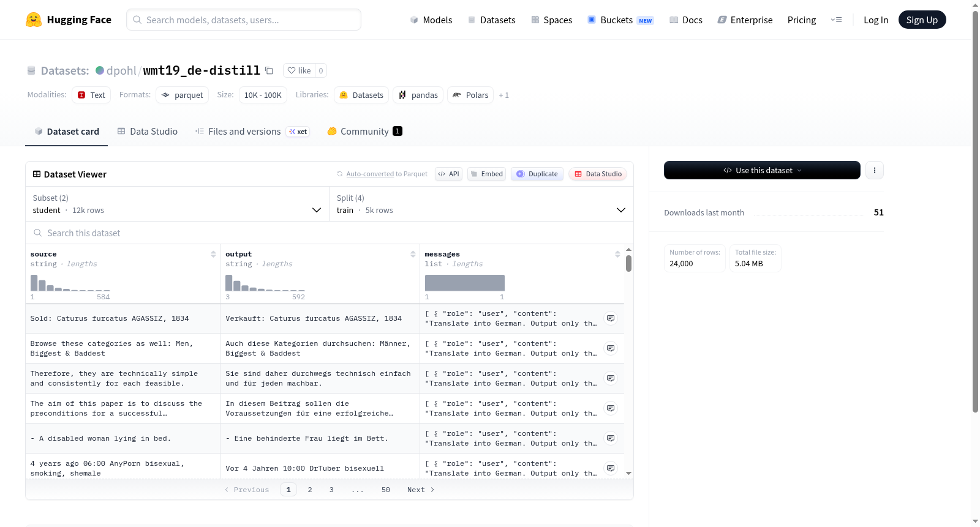
Task: Open chat view for the 'Browse these categories' row
Action: (611, 348)
